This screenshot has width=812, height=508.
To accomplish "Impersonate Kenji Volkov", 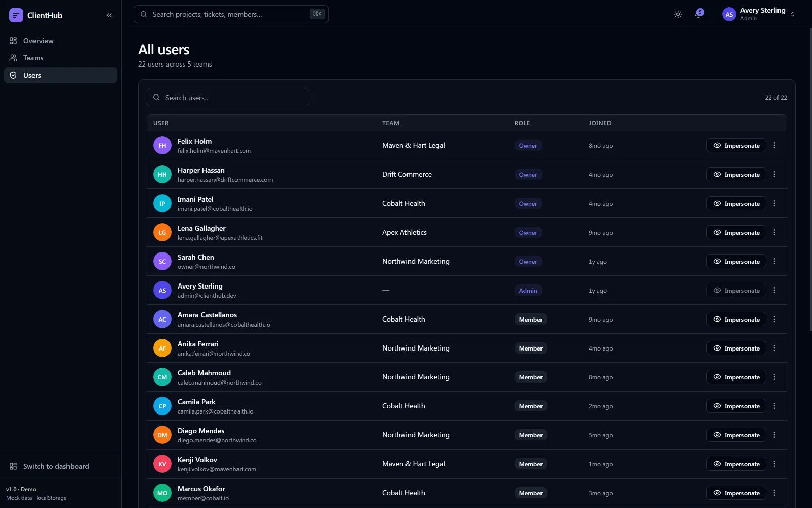I will (736, 464).
